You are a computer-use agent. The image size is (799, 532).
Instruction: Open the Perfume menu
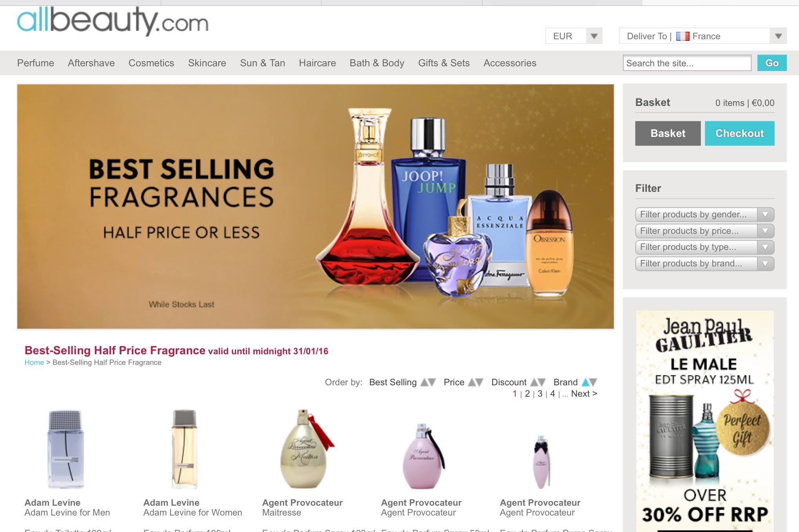(x=36, y=63)
